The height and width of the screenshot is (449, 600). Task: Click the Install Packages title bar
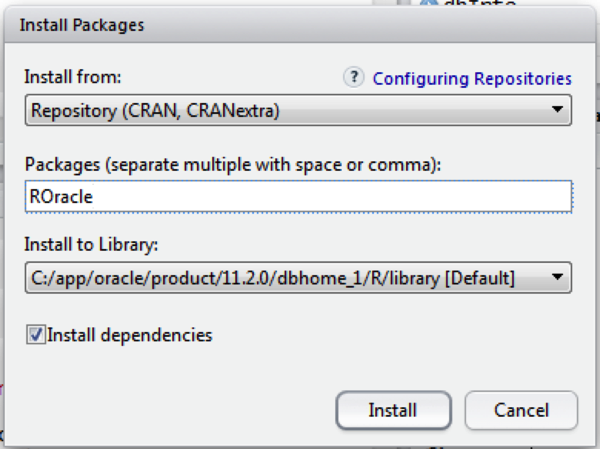click(300, 25)
